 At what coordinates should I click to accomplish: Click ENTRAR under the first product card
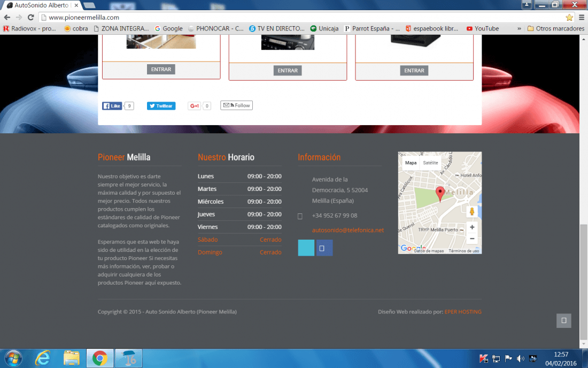(161, 70)
